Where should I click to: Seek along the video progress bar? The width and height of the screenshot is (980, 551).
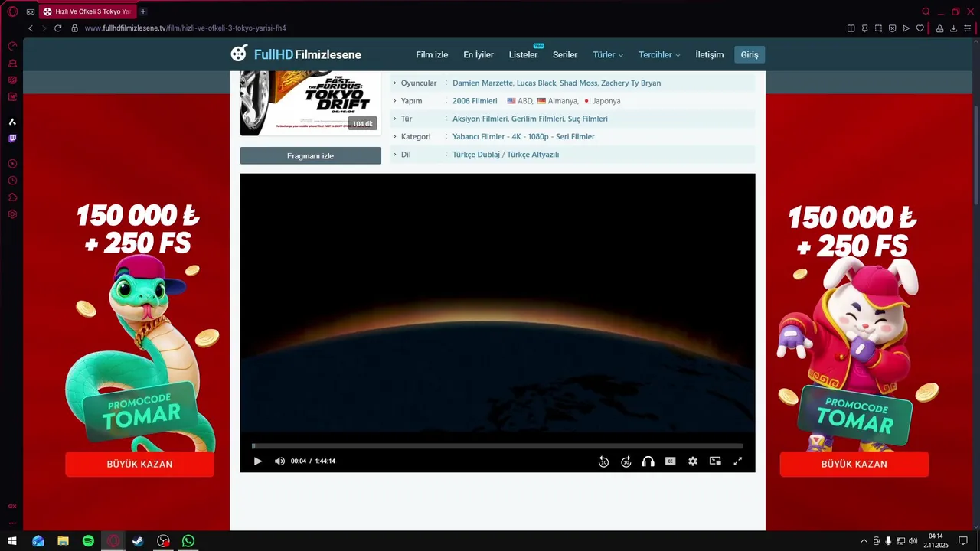(498, 445)
